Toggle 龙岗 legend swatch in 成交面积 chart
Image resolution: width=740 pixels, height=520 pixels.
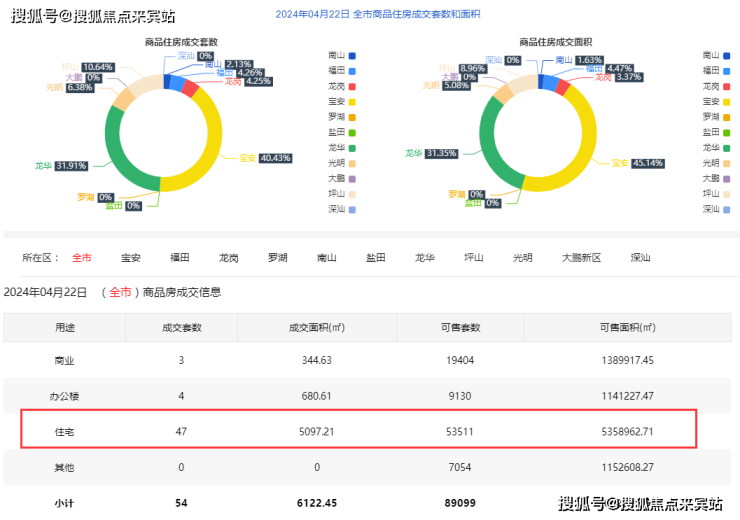[727, 87]
